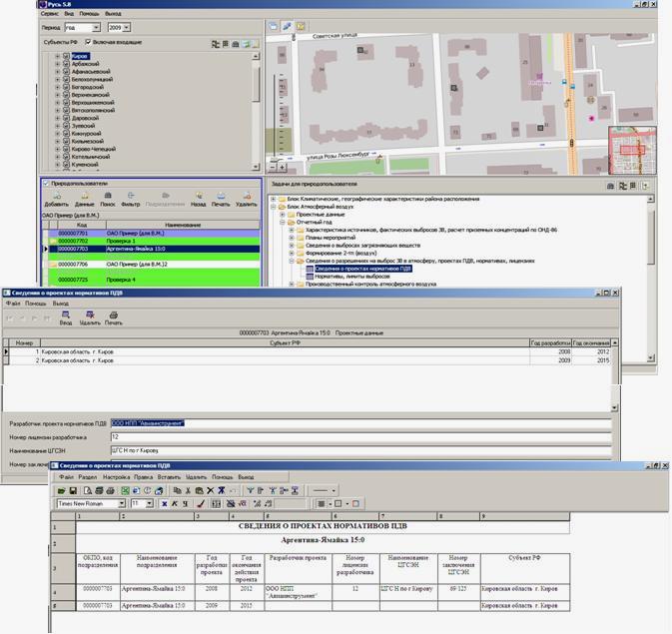The width and height of the screenshot is (672, 634).
Task: Click the map zoom-in plus button
Action: pyautogui.click(x=287, y=25)
